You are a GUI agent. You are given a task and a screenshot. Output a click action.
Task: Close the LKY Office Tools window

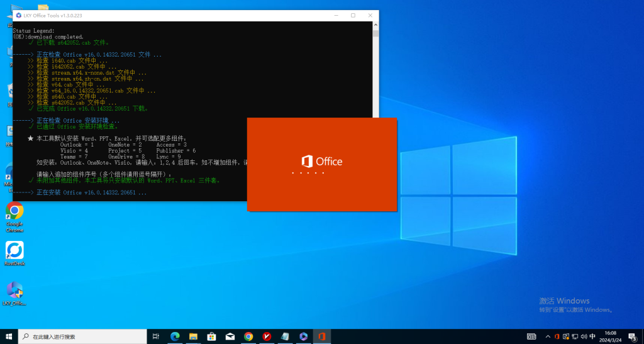coord(370,16)
